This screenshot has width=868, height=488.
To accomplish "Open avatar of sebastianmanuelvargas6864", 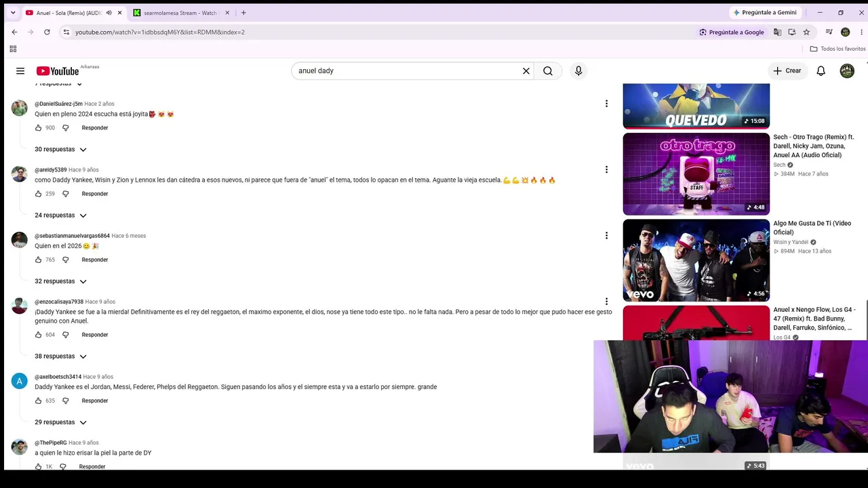I will 19,240.
